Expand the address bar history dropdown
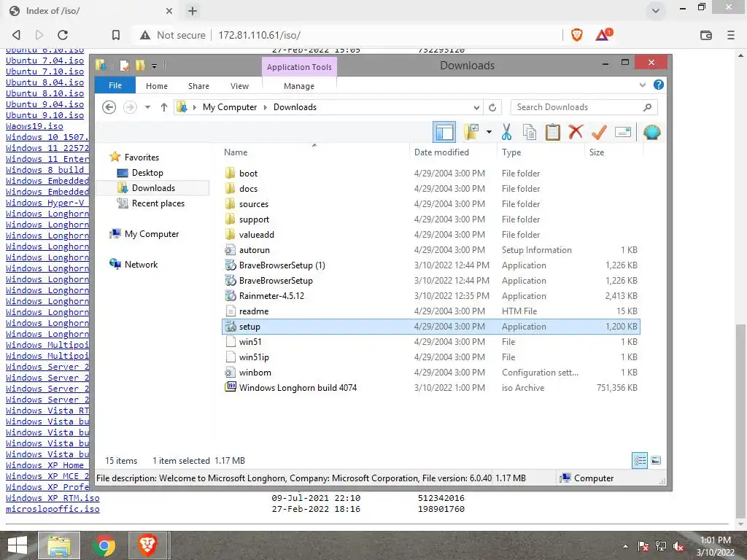The width and height of the screenshot is (747, 560). coord(476,107)
